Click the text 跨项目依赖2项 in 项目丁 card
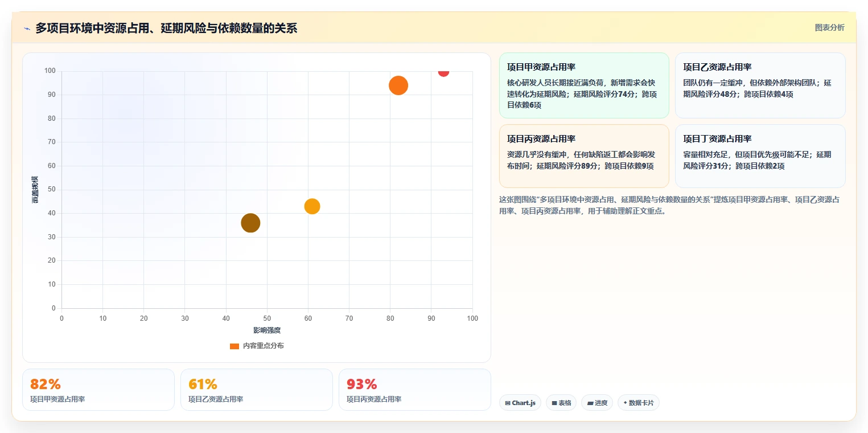 (x=760, y=166)
